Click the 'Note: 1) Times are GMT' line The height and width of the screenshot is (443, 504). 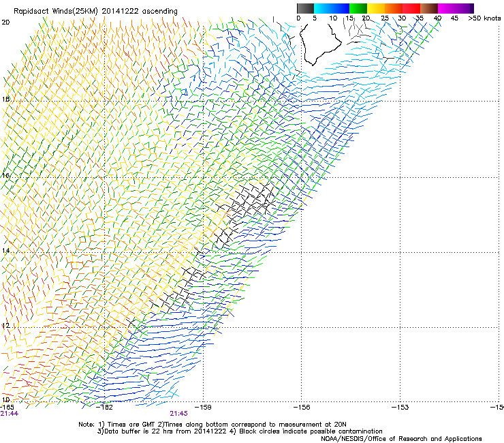212,425
